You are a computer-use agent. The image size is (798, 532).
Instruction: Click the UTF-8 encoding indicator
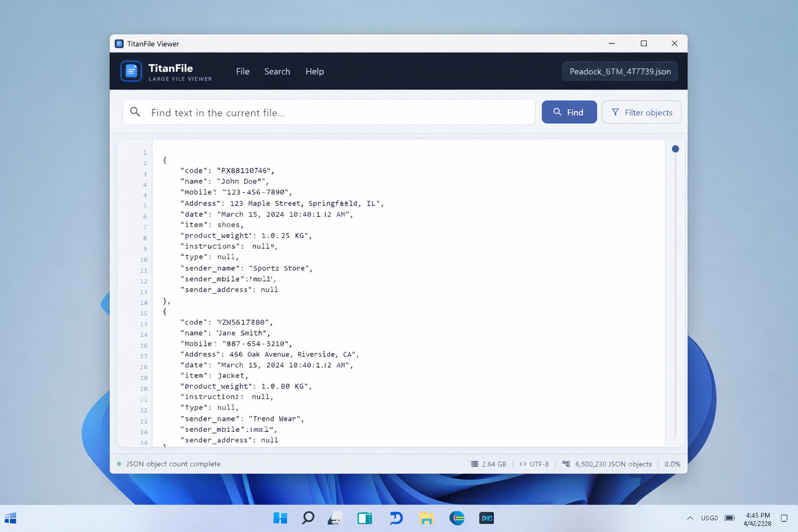click(539, 464)
